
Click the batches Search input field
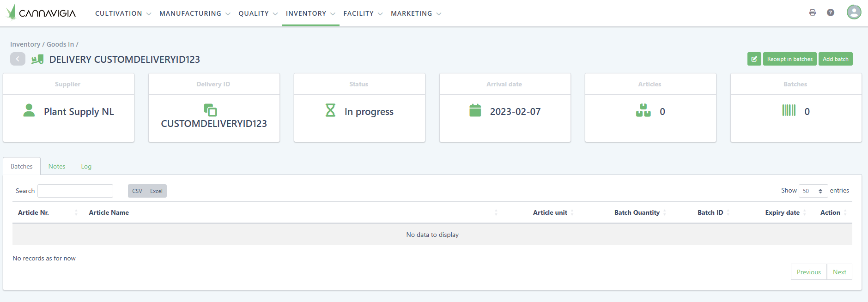pyautogui.click(x=75, y=191)
